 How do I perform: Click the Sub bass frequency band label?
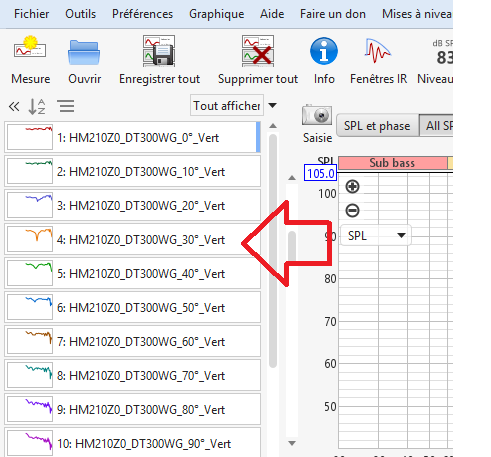(392, 163)
